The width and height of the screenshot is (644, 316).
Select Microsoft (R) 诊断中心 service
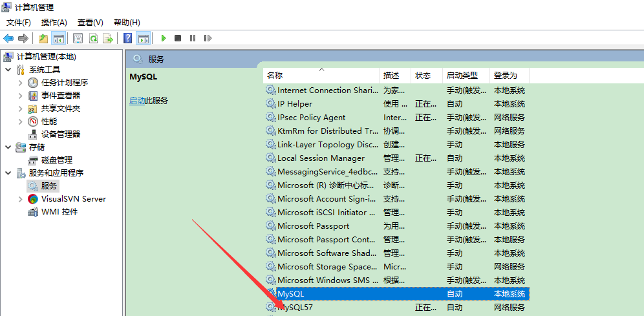(397, 185)
